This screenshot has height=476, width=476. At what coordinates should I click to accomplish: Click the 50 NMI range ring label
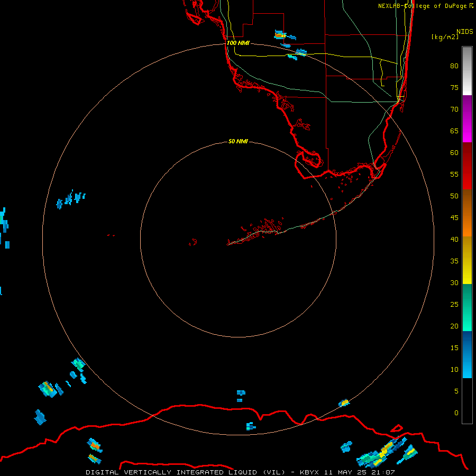coord(238,141)
